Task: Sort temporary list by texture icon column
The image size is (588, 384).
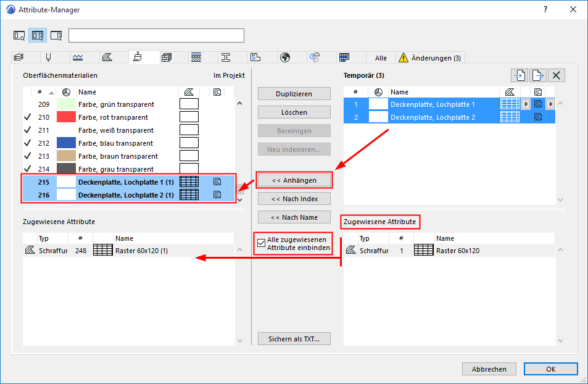Action: tap(538, 92)
